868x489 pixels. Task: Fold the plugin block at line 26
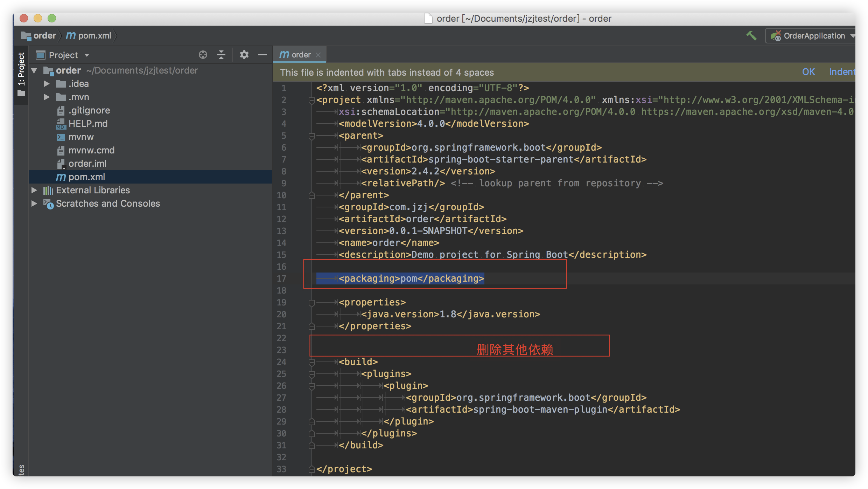pos(311,386)
